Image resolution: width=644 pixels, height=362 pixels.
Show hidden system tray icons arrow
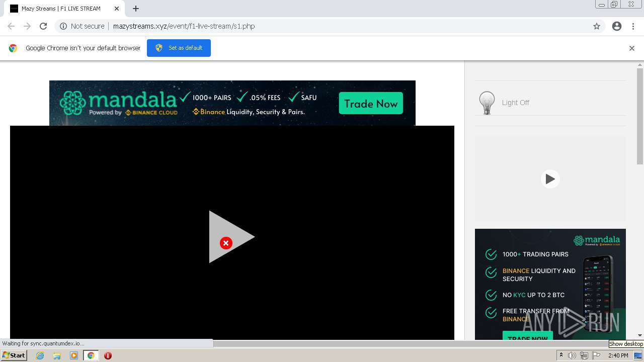(561, 355)
